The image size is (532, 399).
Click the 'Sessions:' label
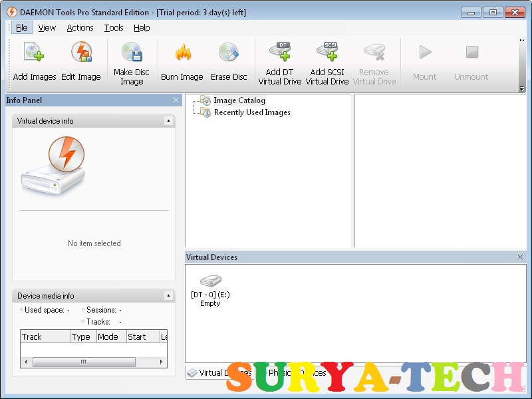(x=101, y=310)
